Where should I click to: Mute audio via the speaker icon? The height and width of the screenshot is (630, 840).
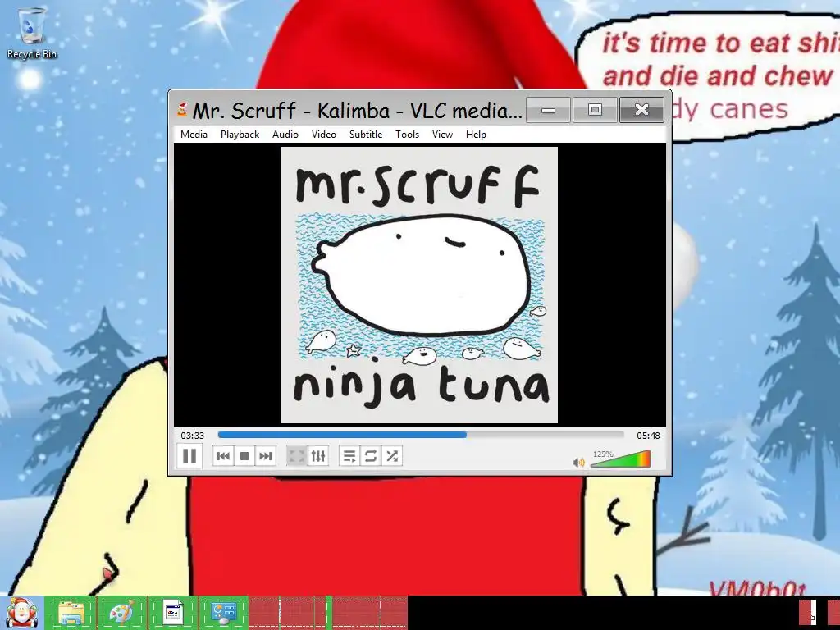578,463
